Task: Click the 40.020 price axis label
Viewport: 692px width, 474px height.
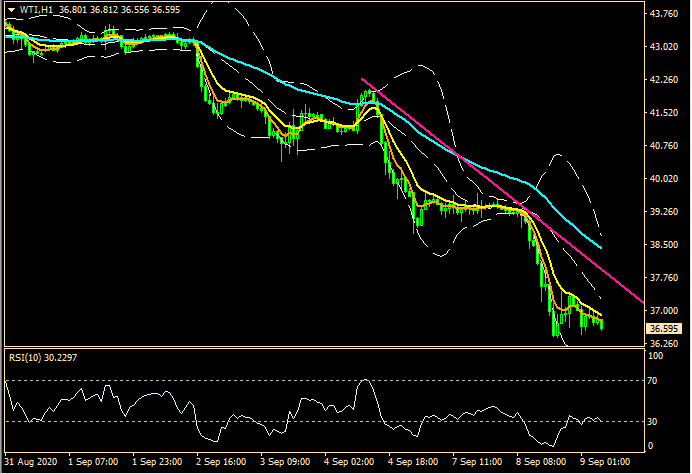Action: click(x=665, y=179)
